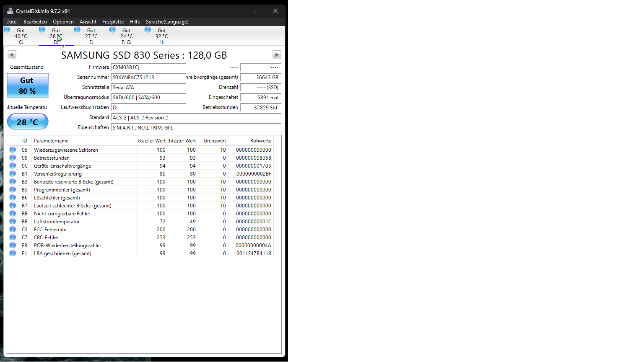644x362 pixels.
Task: Select the H: drive status icon
Action: click(x=148, y=29)
